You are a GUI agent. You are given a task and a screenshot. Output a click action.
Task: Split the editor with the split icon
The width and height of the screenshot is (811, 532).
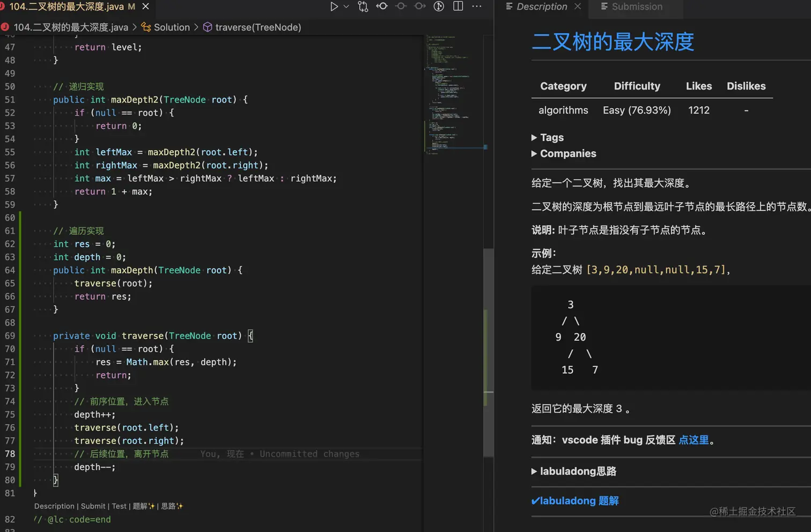[458, 6]
